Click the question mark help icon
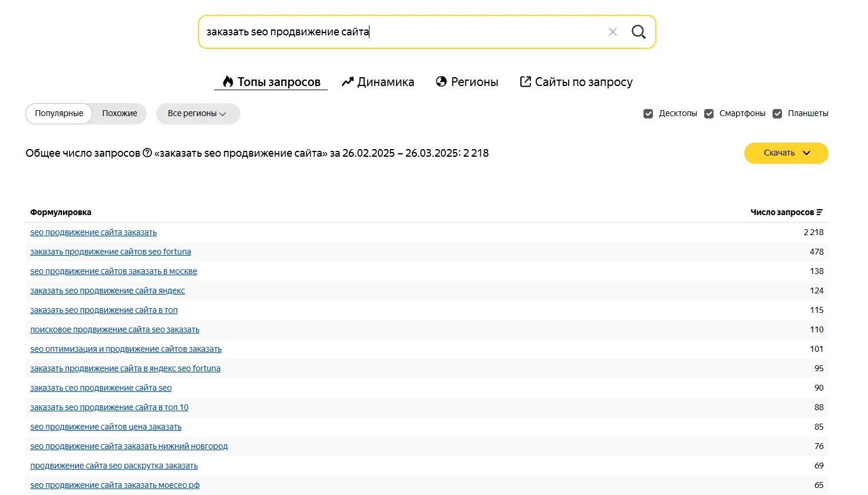 [147, 153]
